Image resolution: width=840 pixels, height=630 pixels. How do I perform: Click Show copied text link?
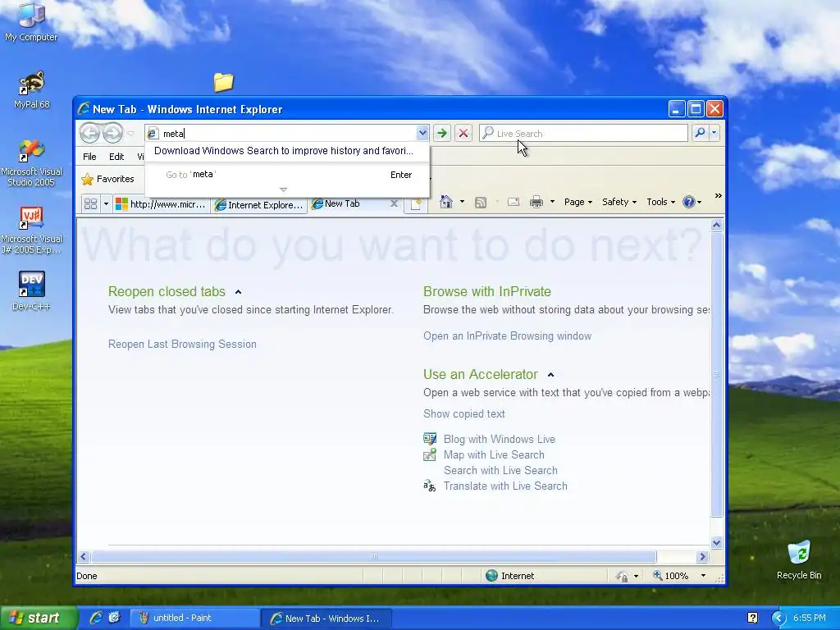coord(464,413)
